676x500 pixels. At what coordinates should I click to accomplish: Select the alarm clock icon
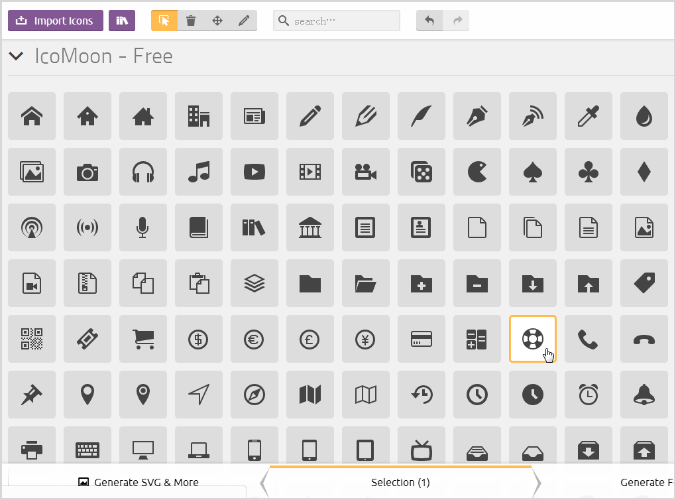588,394
